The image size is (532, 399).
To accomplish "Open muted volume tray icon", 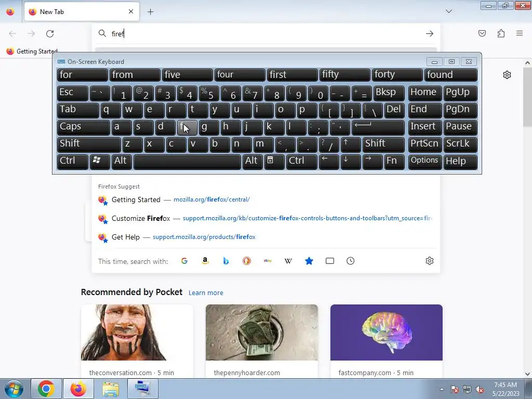I will 480,390.
